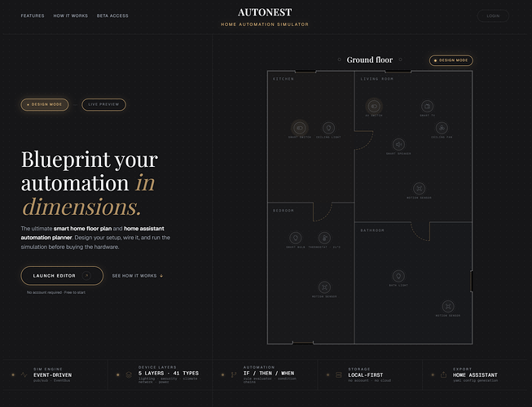
Task: Select the living room Motion Sensor icon
Action: [420, 188]
